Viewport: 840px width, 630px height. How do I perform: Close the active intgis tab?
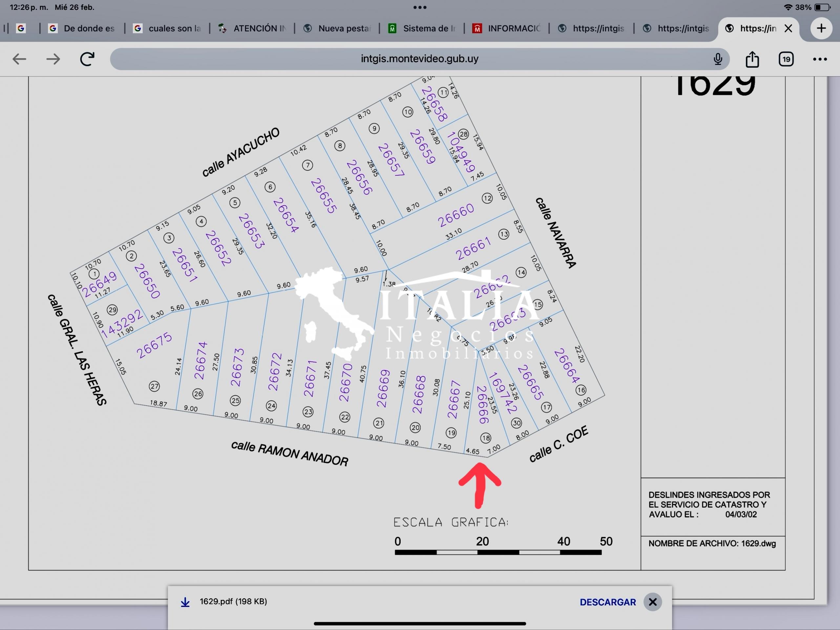788,29
